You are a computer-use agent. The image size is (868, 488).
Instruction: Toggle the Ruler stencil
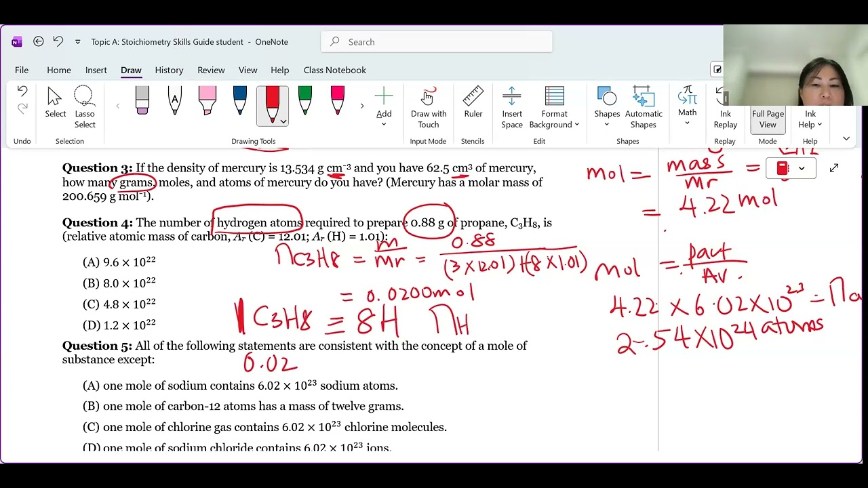coord(473,102)
